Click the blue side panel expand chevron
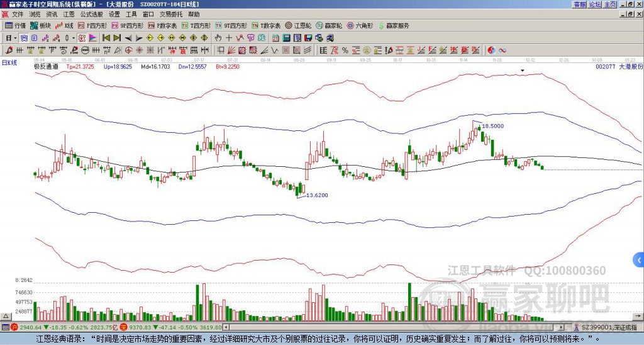Screen dimensions: 644x345 tap(639, 260)
